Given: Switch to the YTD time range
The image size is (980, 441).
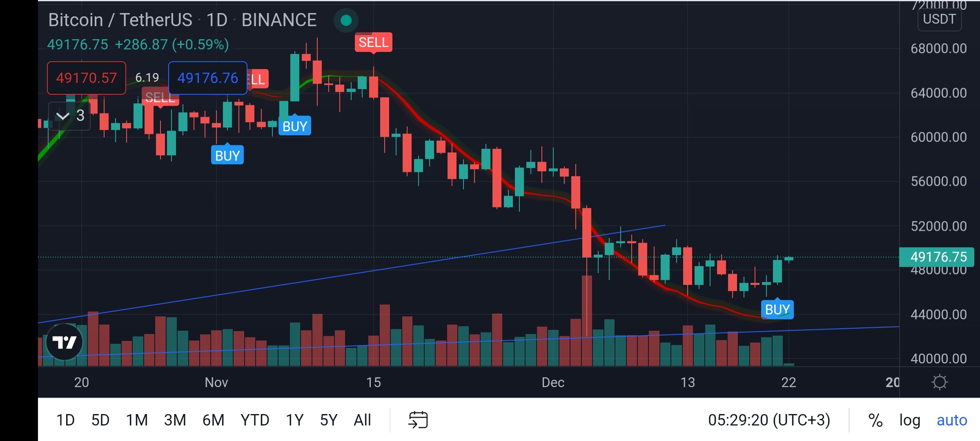Looking at the screenshot, I should click(255, 420).
